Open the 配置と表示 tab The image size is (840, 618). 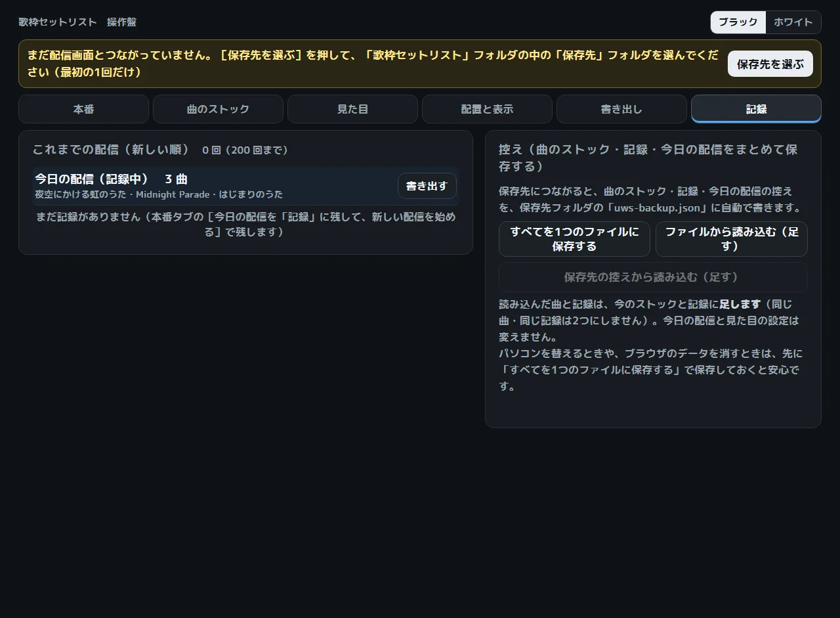click(488, 109)
